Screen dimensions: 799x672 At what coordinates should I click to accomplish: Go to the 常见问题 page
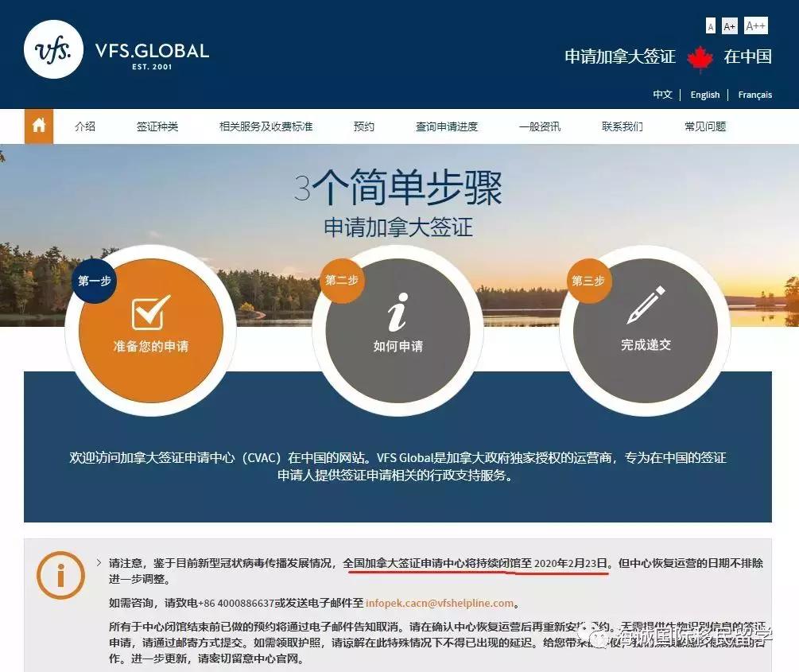pyautogui.click(x=704, y=126)
